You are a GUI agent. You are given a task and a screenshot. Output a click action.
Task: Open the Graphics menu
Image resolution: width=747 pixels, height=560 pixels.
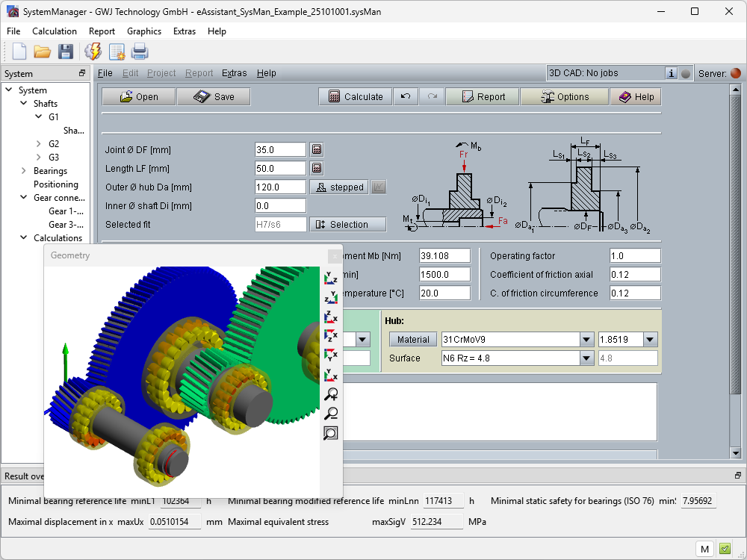(x=144, y=31)
